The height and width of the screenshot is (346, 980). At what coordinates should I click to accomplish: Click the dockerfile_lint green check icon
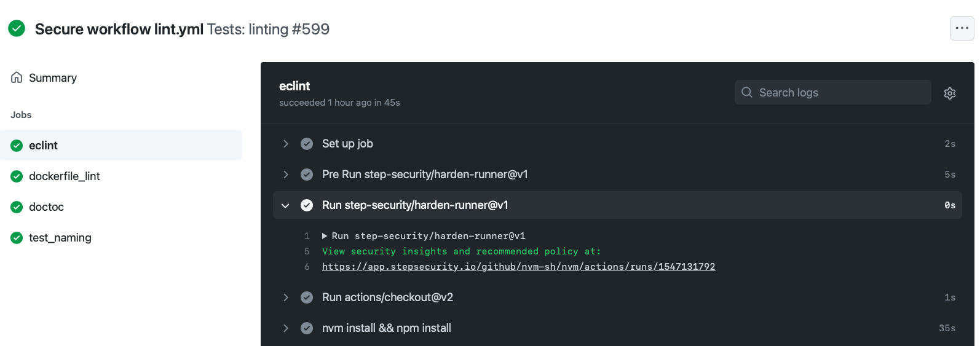pyautogui.click(x=17, y=176)
